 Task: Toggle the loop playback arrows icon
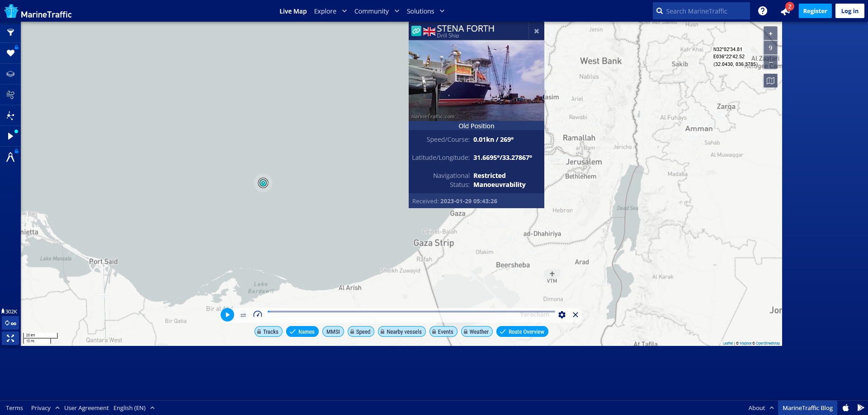243,315
